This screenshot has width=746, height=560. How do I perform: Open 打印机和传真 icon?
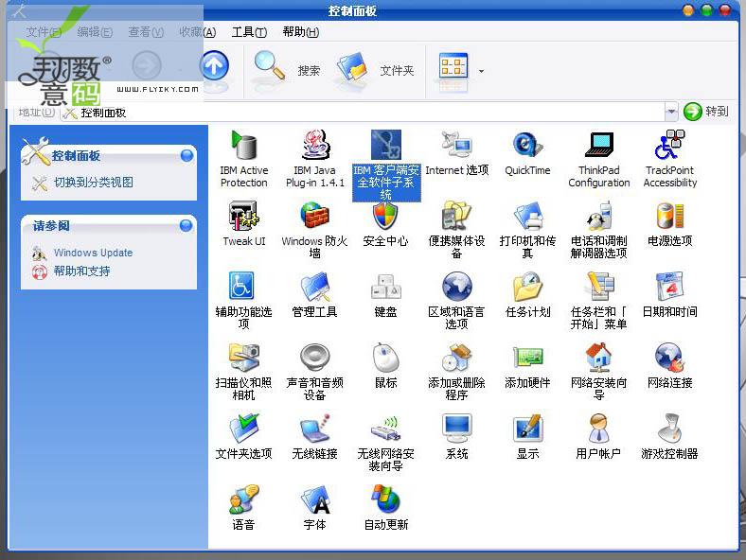click(x=527, y=216)
